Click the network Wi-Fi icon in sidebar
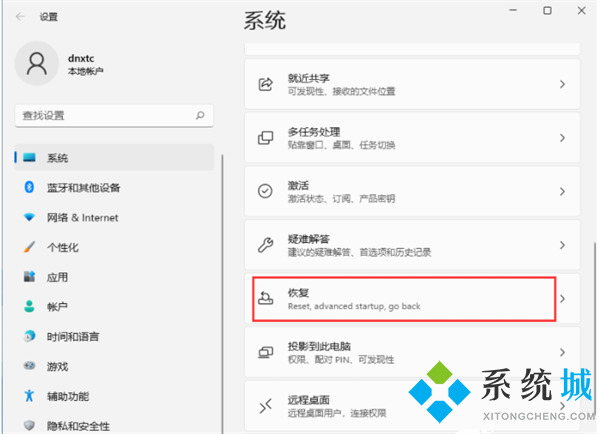Image resolution: width=600 pixels, height=434 pixels. pos(29,217)
